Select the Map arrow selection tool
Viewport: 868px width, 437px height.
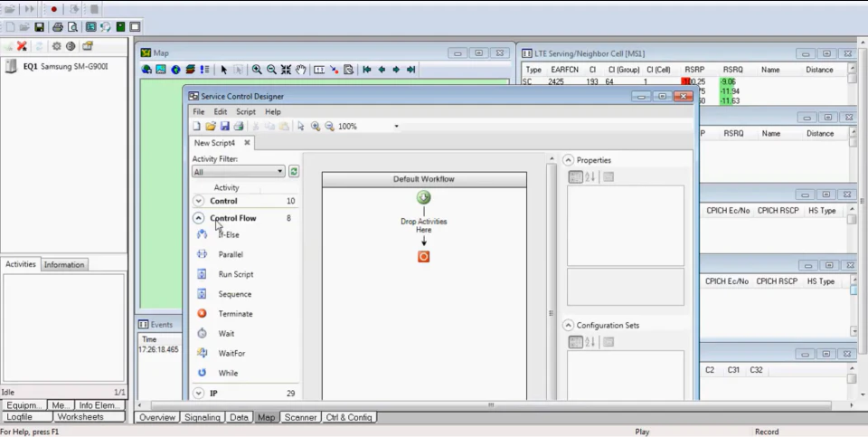point(223,70)
